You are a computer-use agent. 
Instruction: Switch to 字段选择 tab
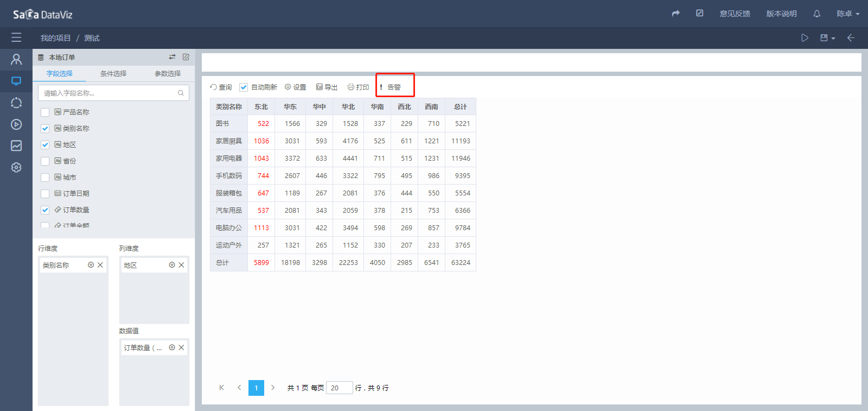[x=59, y=73]
